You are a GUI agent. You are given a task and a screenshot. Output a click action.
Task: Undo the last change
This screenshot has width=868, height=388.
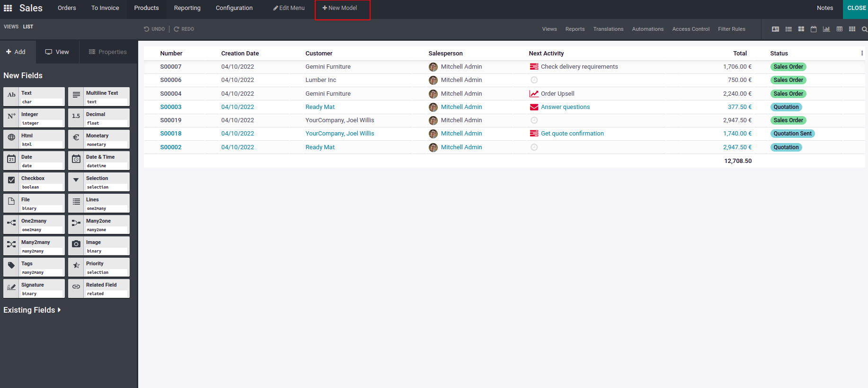click(x=154, y=29)
